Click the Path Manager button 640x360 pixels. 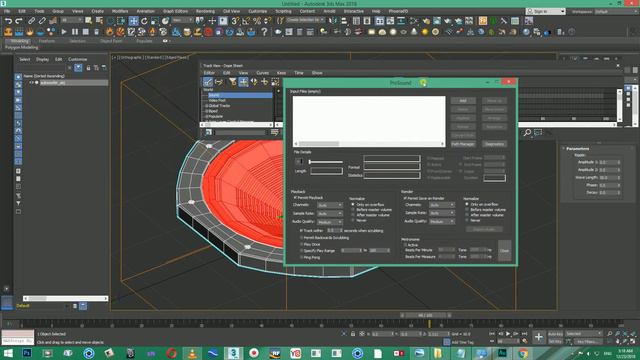(463, 144)
